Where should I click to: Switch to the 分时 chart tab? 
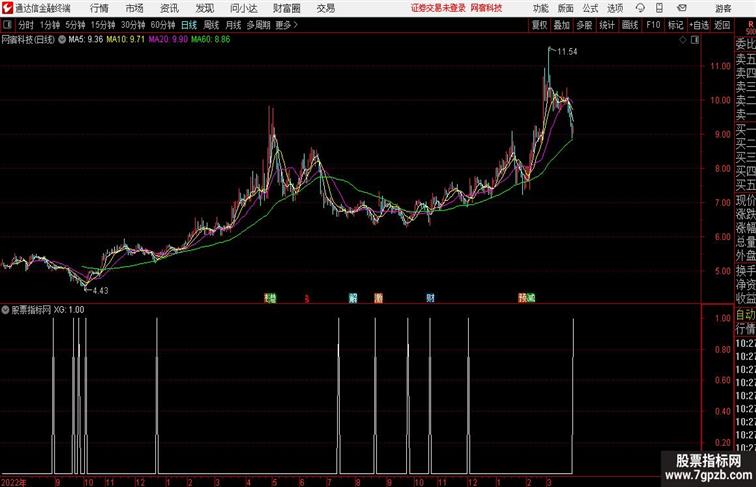[x=26, y=25]
